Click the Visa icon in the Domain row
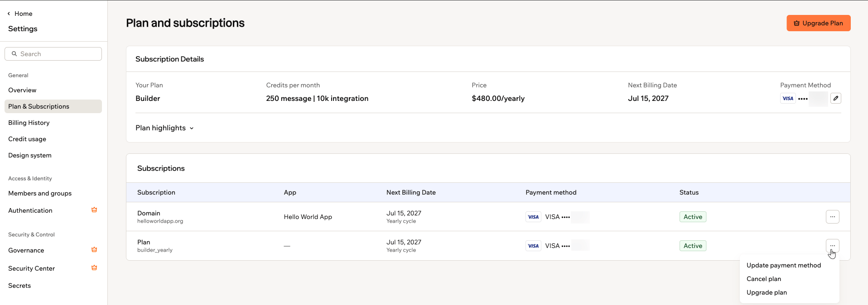This screenshot has width=868, height=305. point(533,217)
